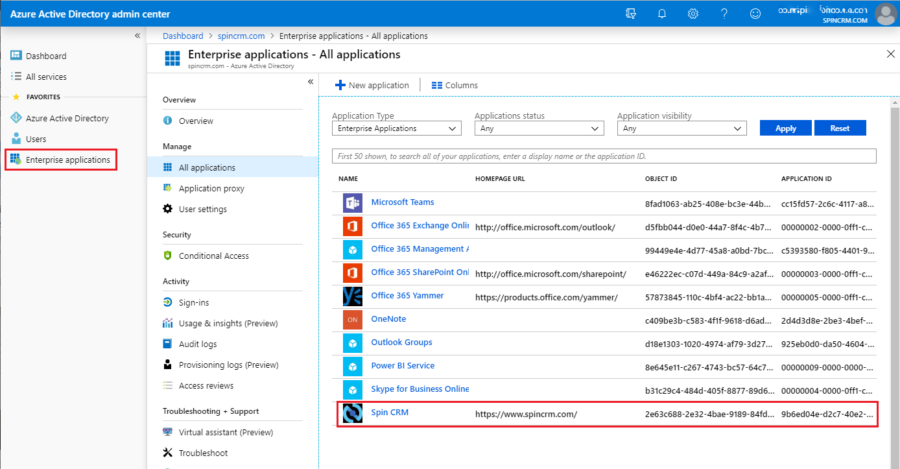
Task: Click the Columns toolbar button
Action: (x=455, y=85)
